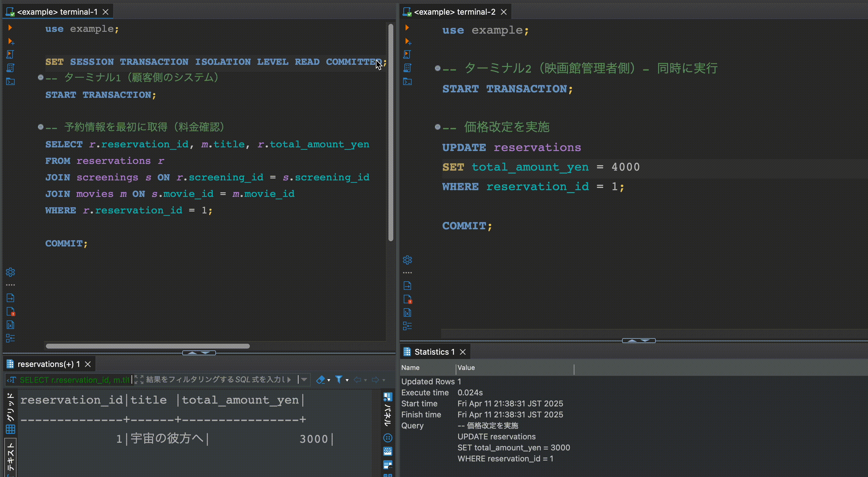This screenshot has height=477, width=868.
Task: Click terminal-1 horizontal scrollbar thumb
Action: pyautogui.click(x=148, y=346)
